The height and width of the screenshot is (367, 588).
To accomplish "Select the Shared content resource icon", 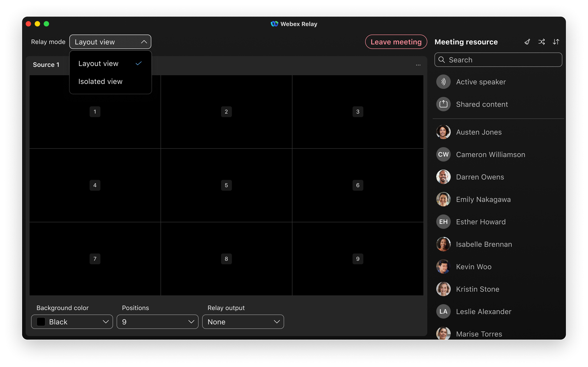I will coord(443,104).
